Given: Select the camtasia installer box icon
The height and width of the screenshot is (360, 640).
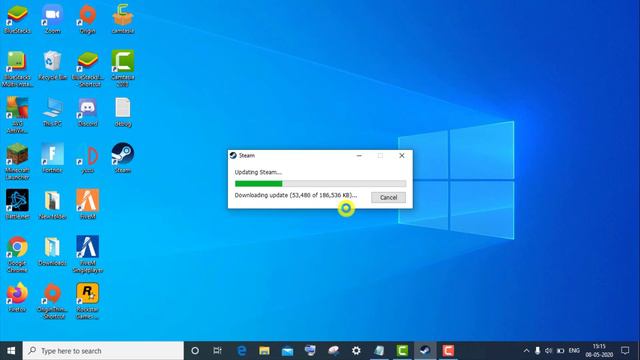Looking at the screenshot, I should tap(122, 19).
